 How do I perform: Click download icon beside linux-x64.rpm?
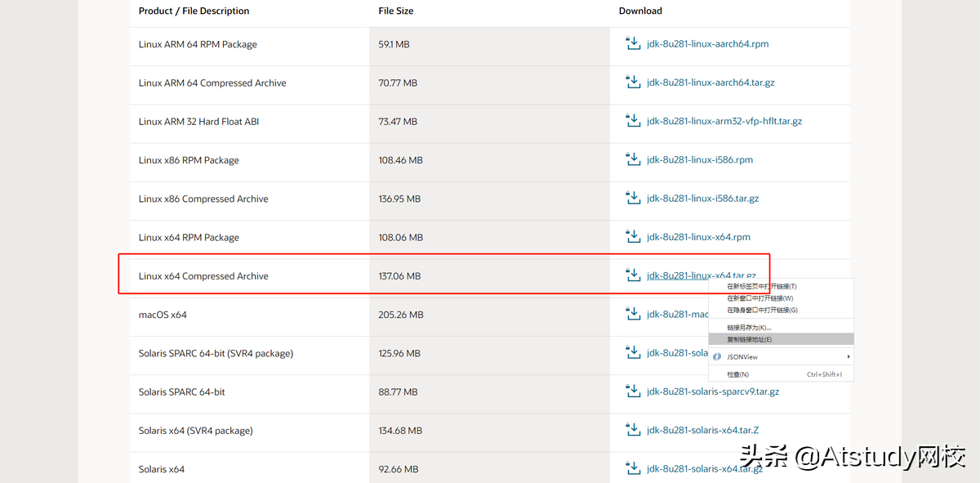632,237
